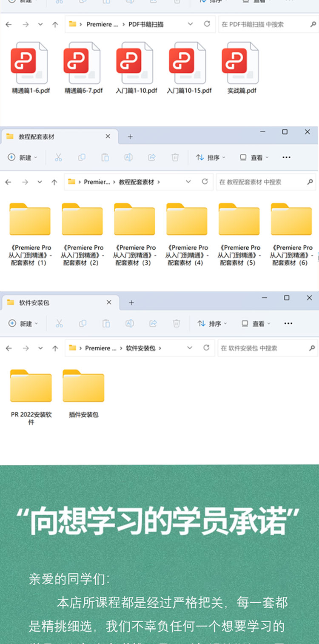The width and height of the screenshot is (319, 644).
Task: Open 新建 dropdown in 软件安装包 window
Action: pos(23,324)
